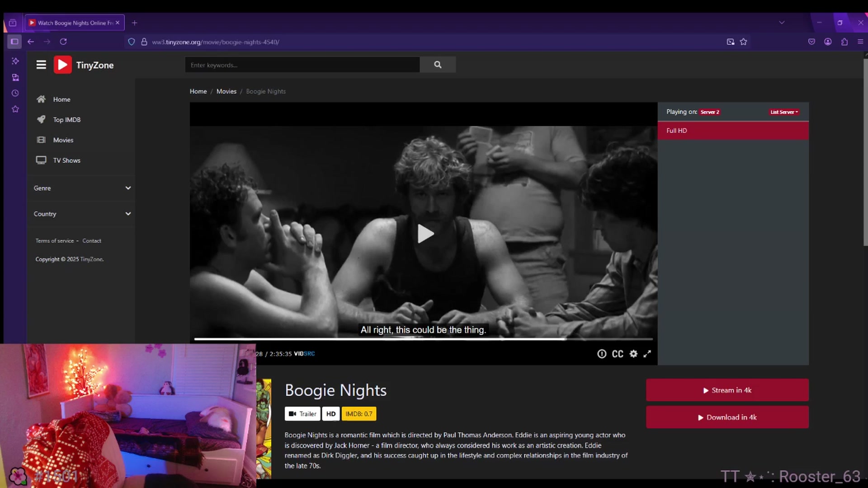The image size is (868, 488).
Task: Bookmark this page with the star
Action: click(x=743, y=42)
